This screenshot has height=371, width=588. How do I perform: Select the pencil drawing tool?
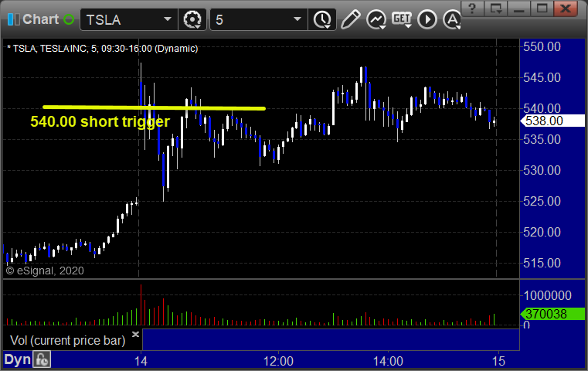[x=350, y=19]
